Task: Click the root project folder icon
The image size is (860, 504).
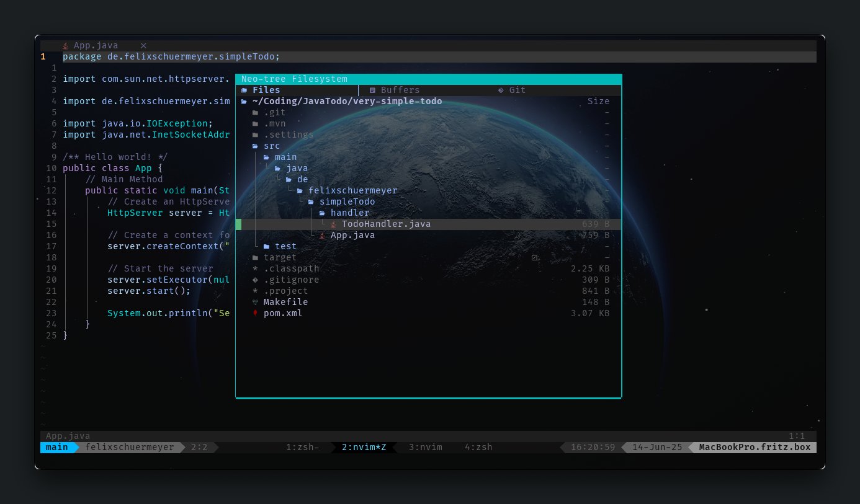Action: (244, 101)
